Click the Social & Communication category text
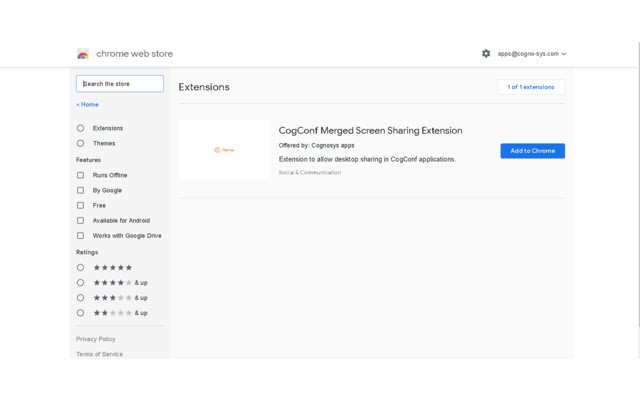Viewport: 640px width, 400px height. [x=310, y=173]
